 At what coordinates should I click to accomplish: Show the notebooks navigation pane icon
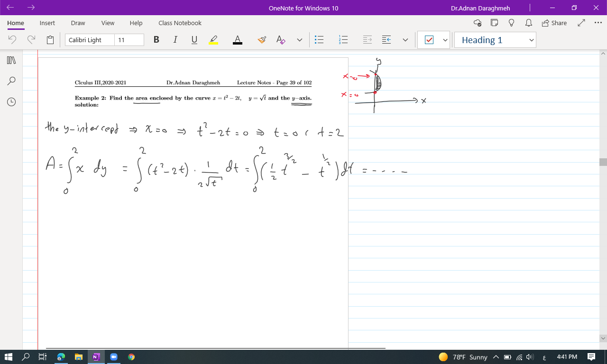click(x=11, y=60)
